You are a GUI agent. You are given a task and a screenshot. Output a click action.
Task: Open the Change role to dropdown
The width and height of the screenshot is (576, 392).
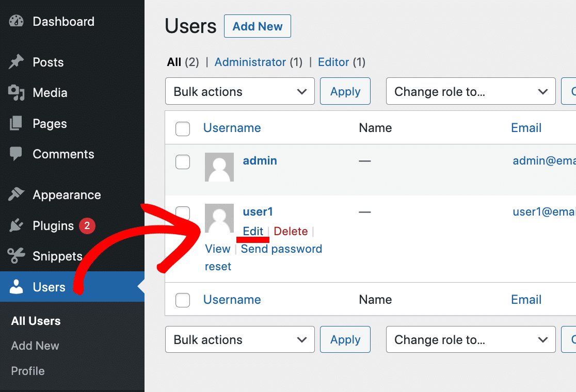click(470, 91)
